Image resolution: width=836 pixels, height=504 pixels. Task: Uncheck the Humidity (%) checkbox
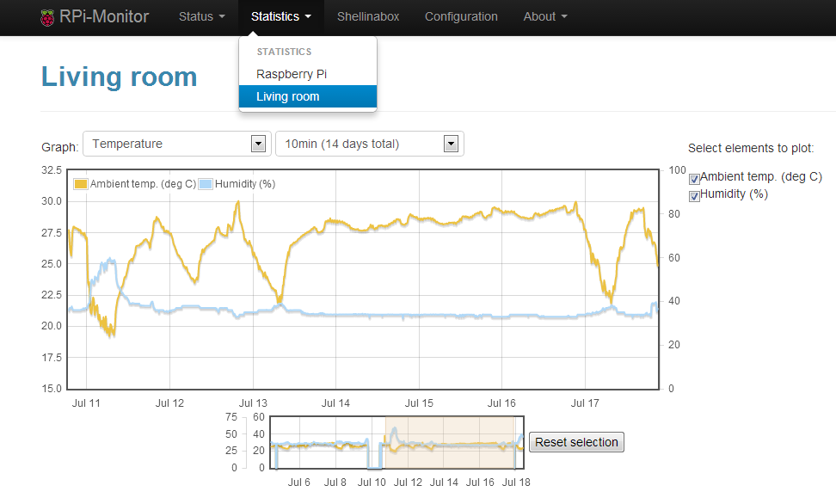coord(694,196)
